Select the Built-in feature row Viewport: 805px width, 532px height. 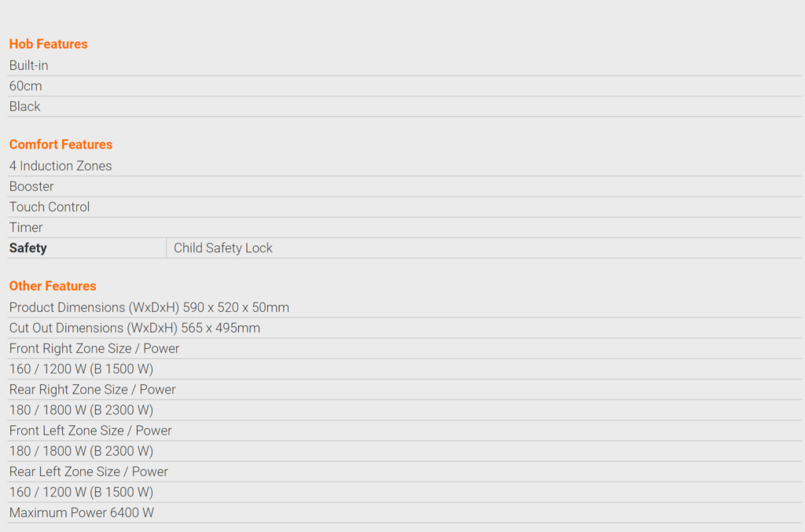coord(29,66)
